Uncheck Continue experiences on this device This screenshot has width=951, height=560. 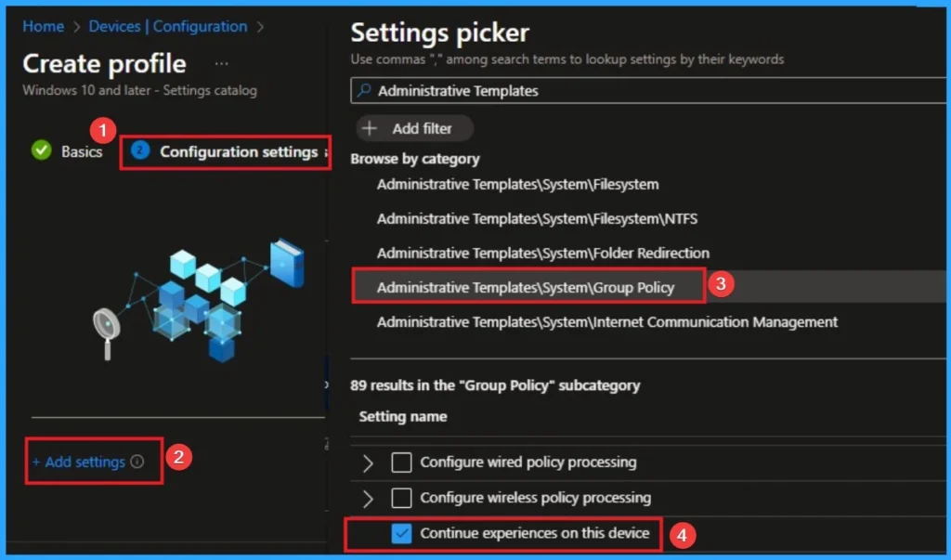coord(401,534)
